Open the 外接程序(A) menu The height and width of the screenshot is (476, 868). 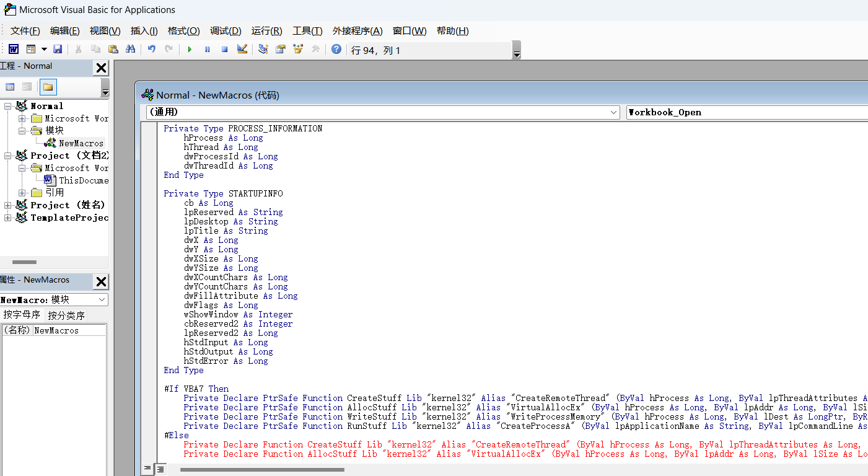(357, 31)
